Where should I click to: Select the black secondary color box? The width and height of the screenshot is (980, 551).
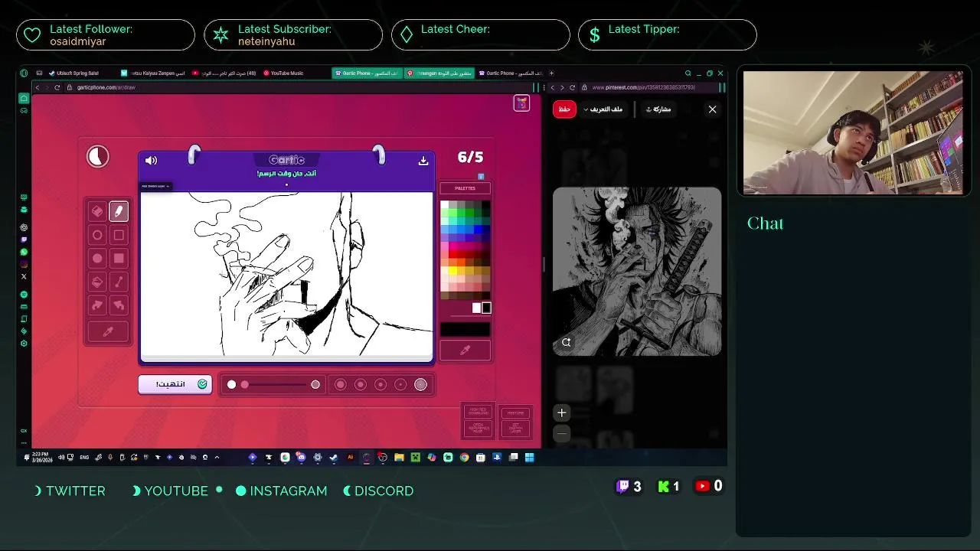[x=486, y=308]
